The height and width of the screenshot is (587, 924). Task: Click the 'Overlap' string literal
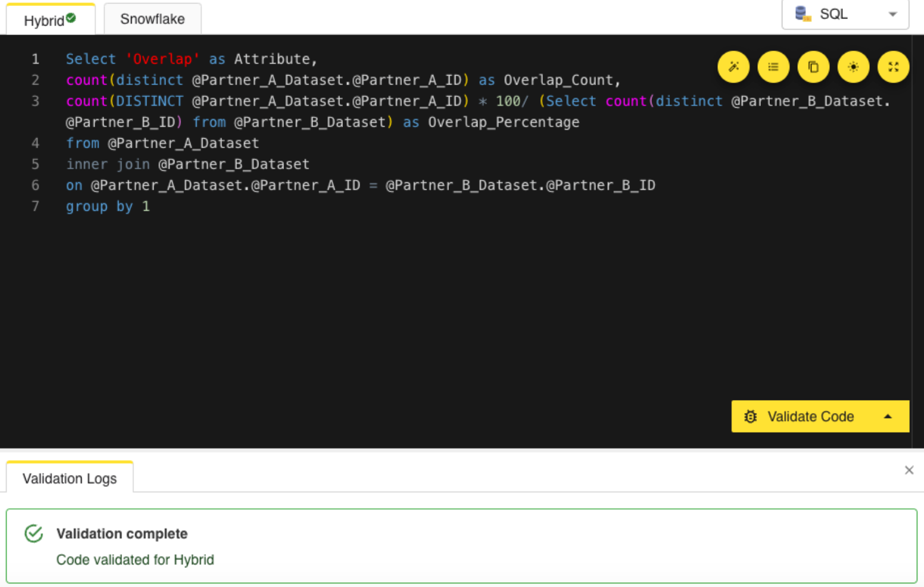[163, 59]
